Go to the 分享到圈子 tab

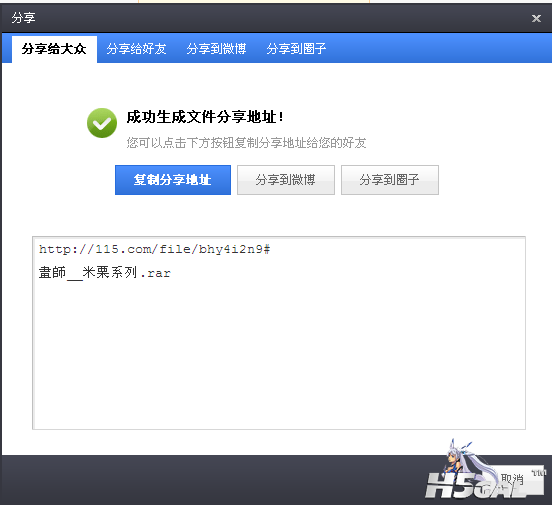tap(296, 49)
